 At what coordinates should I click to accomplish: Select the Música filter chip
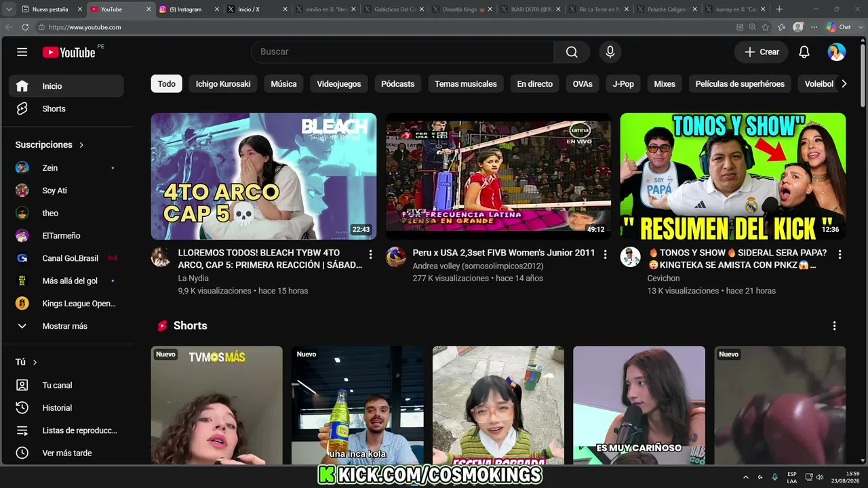pyautogui.click(x=283, y=84)
